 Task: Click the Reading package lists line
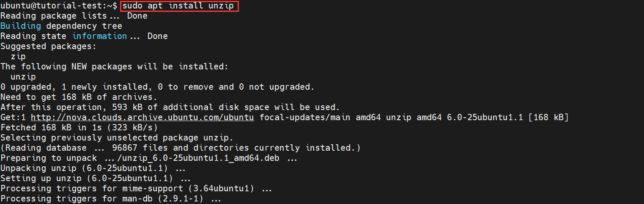[x=74, y=16]
